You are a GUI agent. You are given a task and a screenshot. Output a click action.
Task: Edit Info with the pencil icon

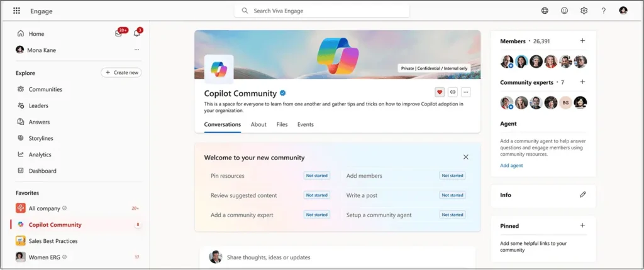[582, 195]
